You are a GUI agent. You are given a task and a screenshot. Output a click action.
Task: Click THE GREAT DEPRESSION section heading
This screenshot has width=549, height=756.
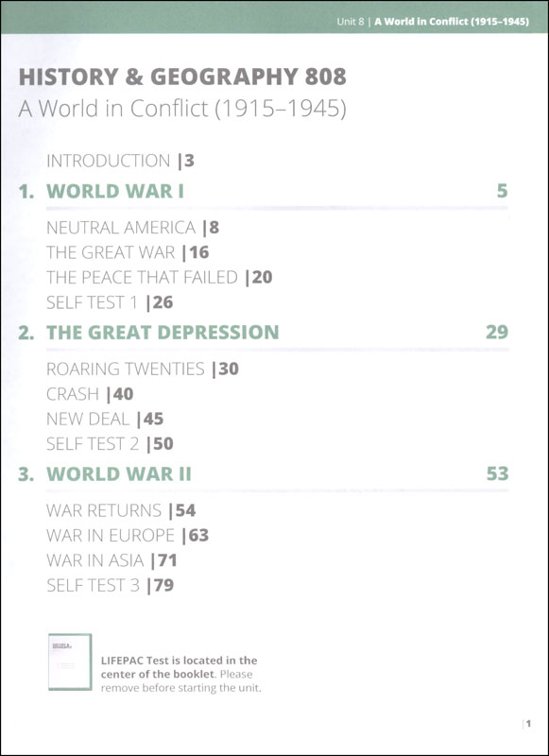pyautogui.click(x=163, y=333)
